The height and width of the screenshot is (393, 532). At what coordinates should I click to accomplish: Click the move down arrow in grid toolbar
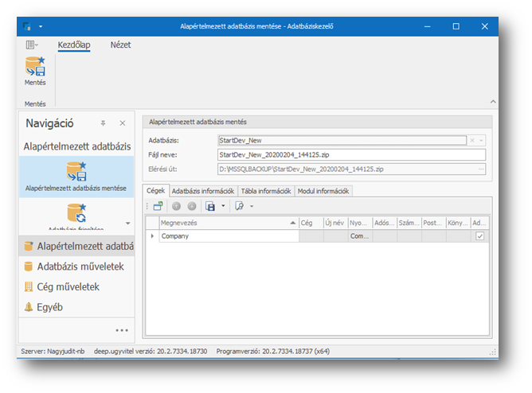(x=191, y=205)
